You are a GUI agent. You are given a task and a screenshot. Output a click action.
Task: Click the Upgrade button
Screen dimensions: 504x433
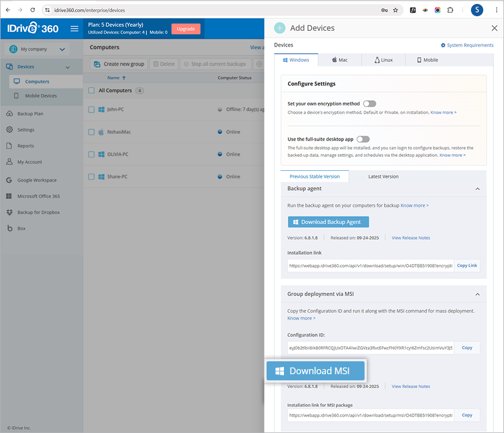click(186, 29)
